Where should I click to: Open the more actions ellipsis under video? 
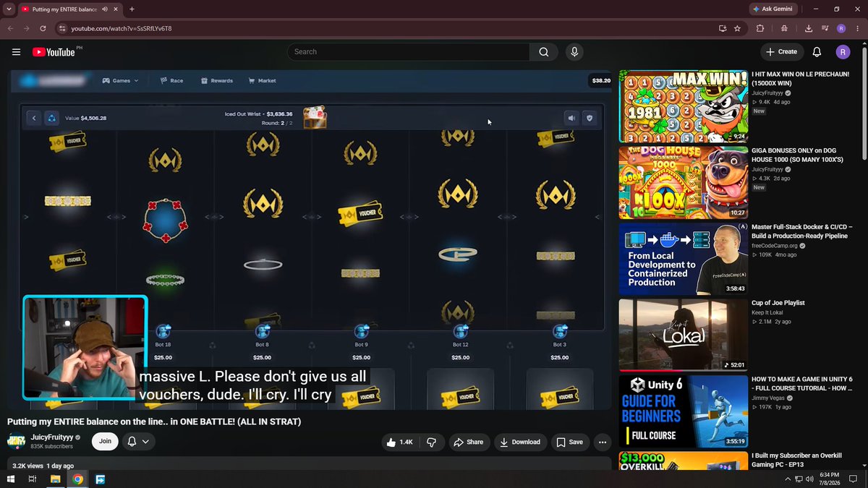coord(602,442)
